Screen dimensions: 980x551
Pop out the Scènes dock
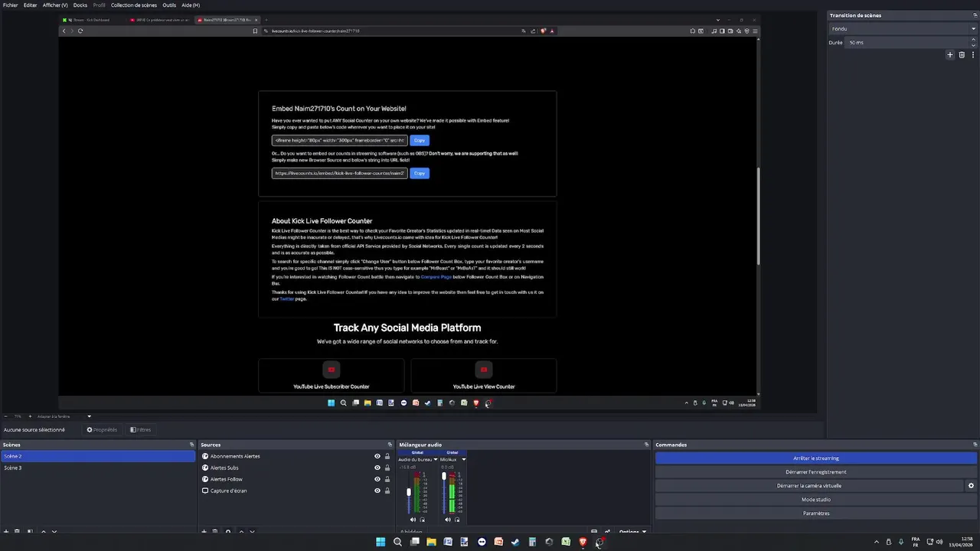point(191,445)
